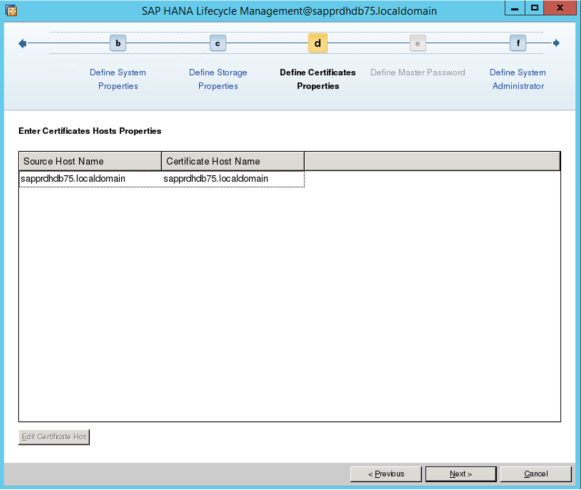This screenshot has width=581, height=490.
Task: Select step f marker in the roadmap
Action: (518, 43)
